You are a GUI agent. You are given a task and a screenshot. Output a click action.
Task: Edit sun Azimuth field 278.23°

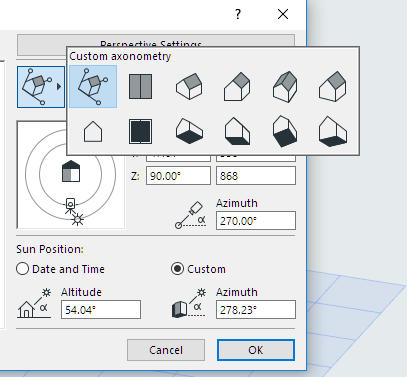tap(256, 310)
